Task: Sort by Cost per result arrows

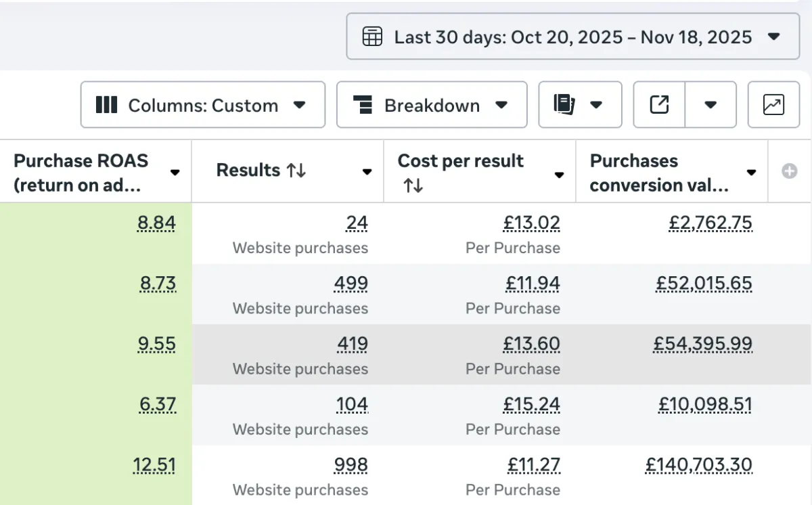Action: point(413,185)
